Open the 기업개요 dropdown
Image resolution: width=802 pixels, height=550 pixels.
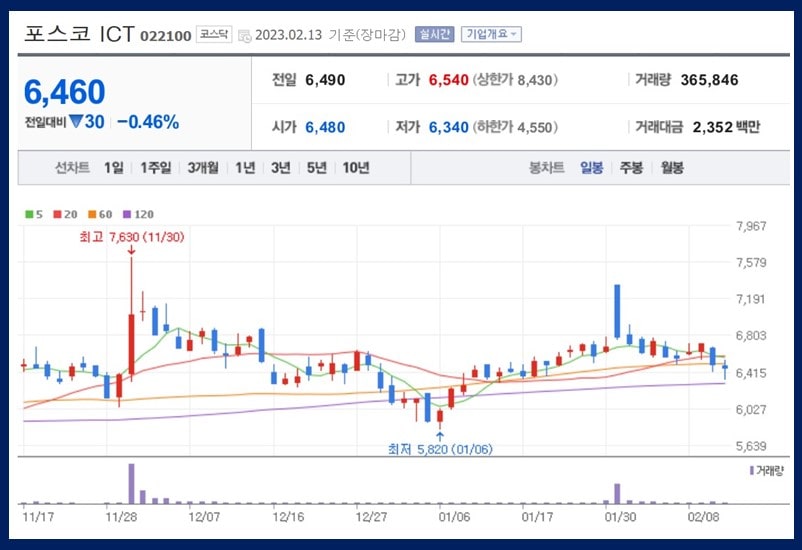click(x=491, y=34)
